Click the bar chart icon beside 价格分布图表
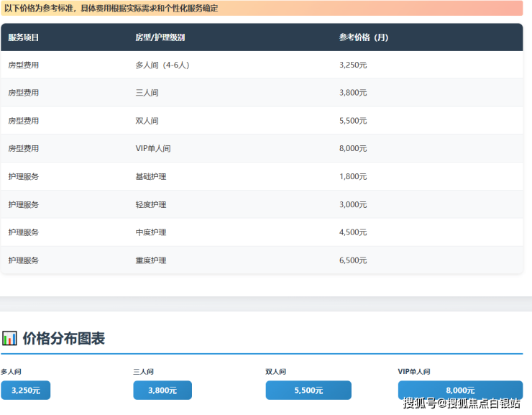This screenshot has width=532, height=415. point(9,338)
